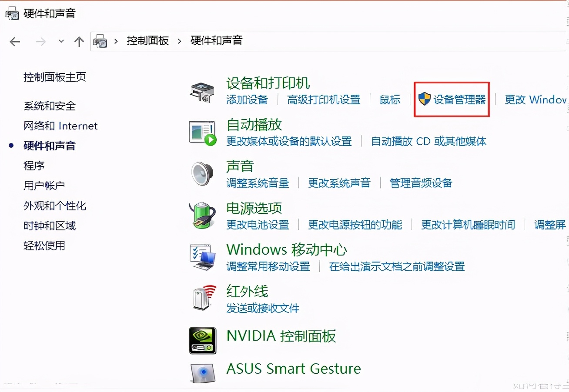Select 控制面板 in the breadcrumb bar
This screenshot has height=392, width=569.
[147, 41]
